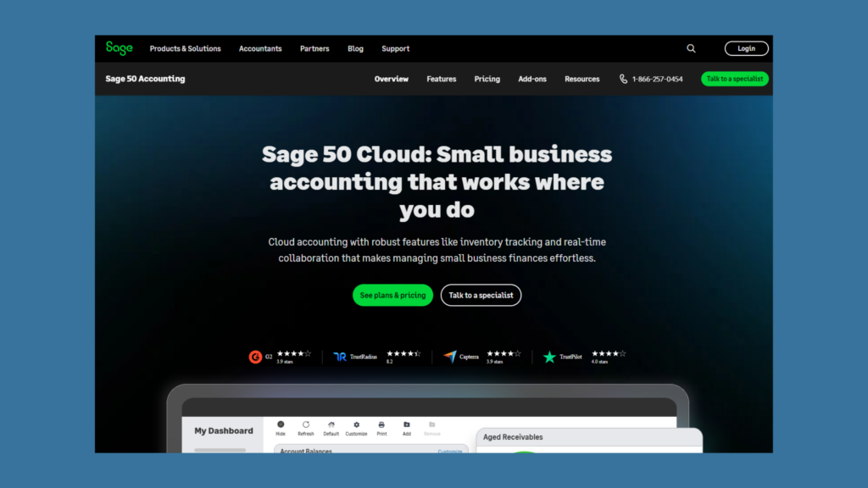
Task: Click the phone icon beside 1-866-257-0454
Action: (624, 79)
